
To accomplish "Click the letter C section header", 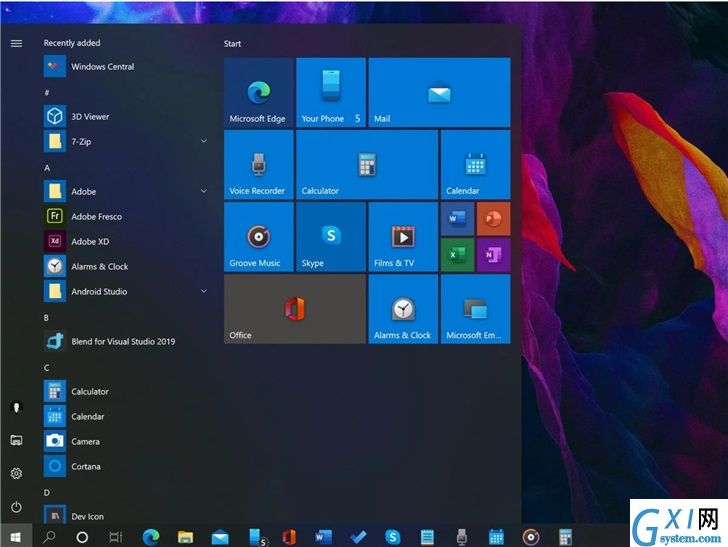I will click(46, 368).
